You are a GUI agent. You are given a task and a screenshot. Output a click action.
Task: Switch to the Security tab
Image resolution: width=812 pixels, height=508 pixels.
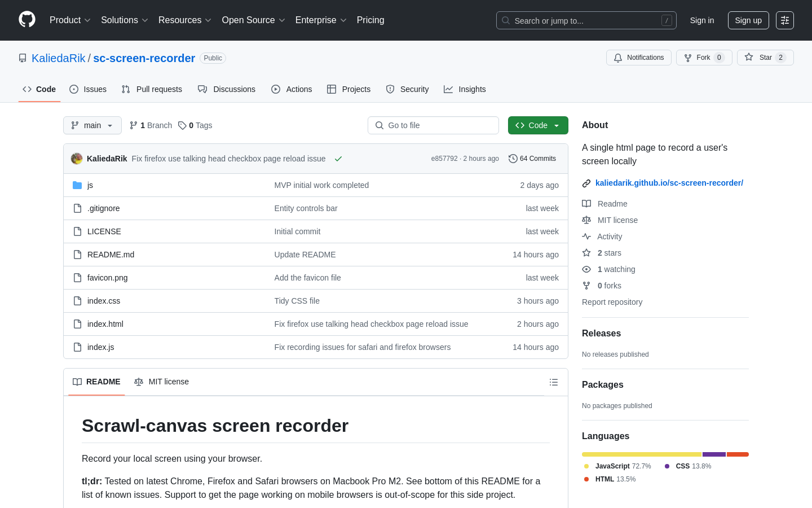tap(407, 89)
